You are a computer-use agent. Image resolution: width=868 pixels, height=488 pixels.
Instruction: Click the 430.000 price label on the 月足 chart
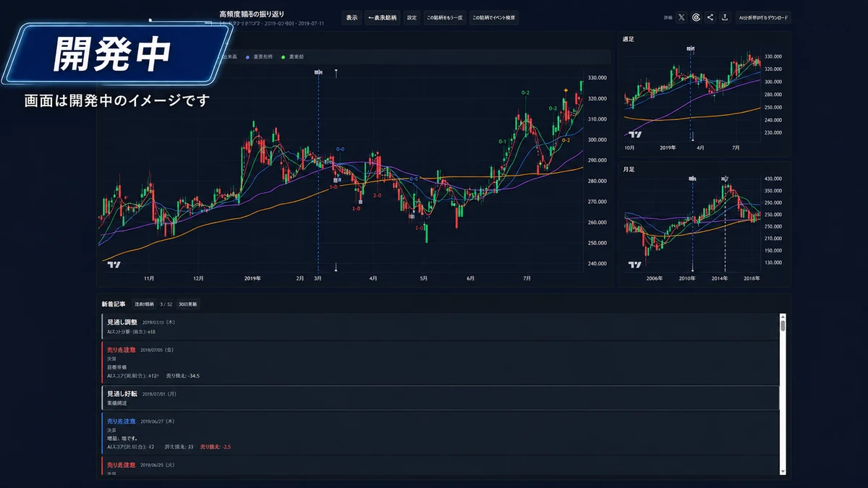pyautogui.click(x=773, y=178)
